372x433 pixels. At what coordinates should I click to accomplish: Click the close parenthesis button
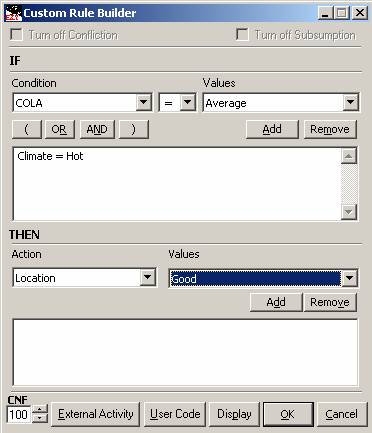(133, 129)
